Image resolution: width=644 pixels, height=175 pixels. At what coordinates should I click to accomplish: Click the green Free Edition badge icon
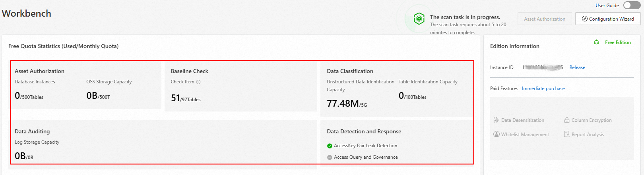(x=596, y=42)
